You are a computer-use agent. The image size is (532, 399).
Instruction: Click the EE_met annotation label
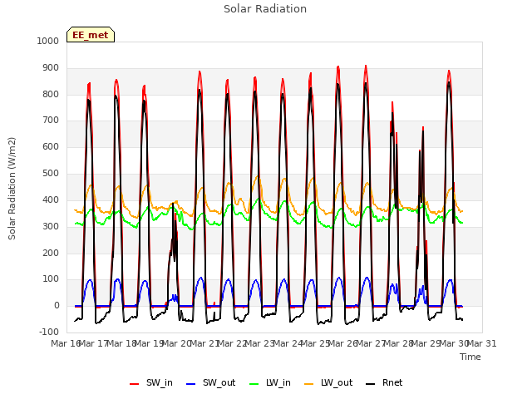tap(91, 35)
